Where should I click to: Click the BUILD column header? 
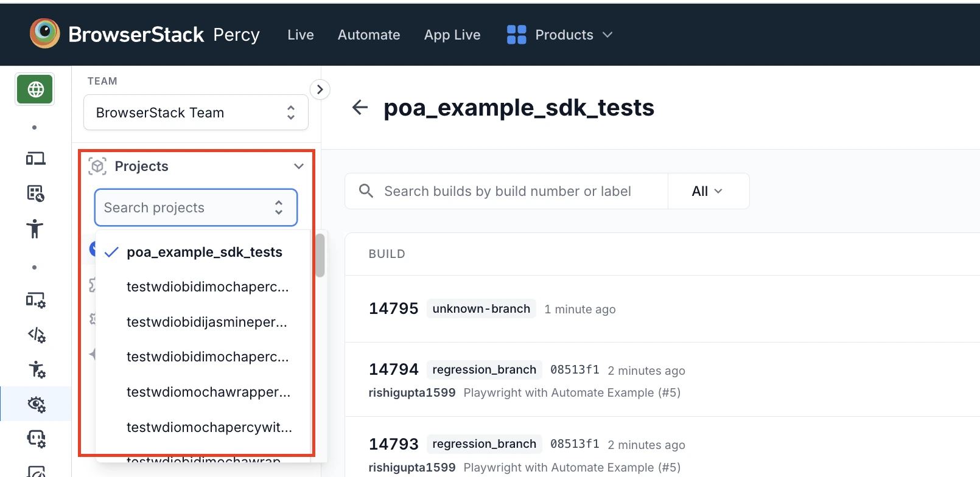387,254
